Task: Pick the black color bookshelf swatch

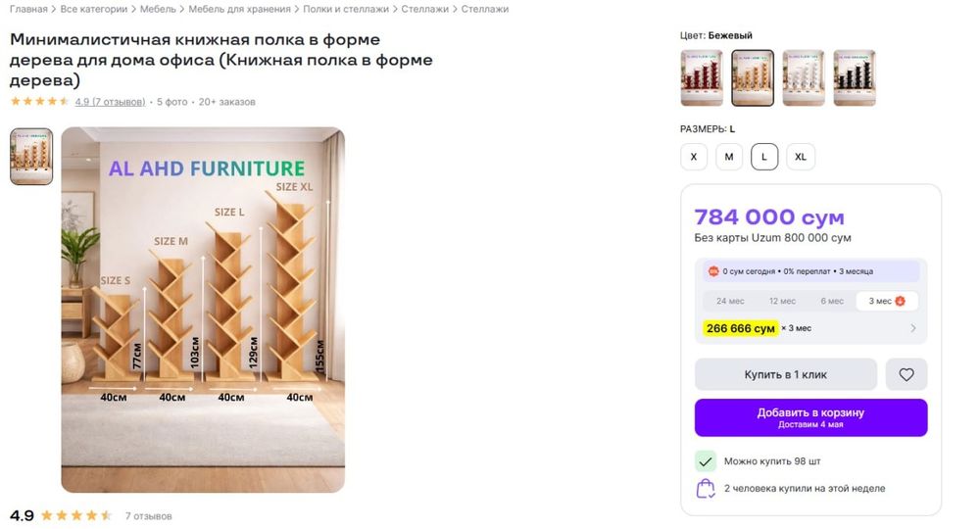Action: pyautogui.click(x=855, y=78)
